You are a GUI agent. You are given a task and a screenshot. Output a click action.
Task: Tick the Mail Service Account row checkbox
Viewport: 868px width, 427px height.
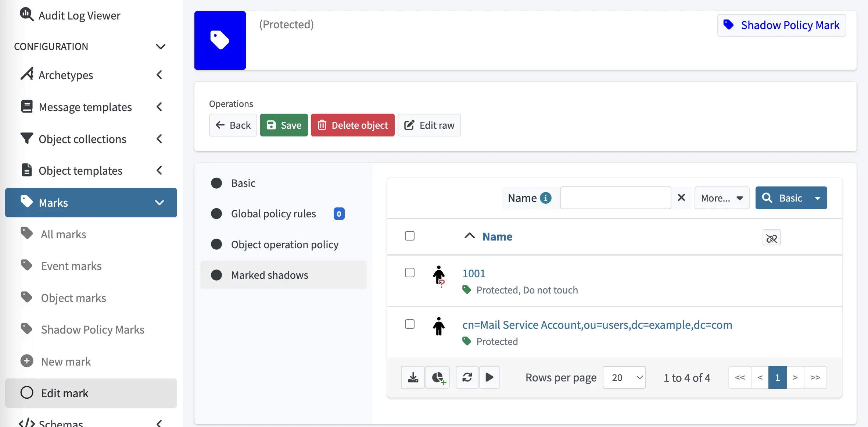410,324
